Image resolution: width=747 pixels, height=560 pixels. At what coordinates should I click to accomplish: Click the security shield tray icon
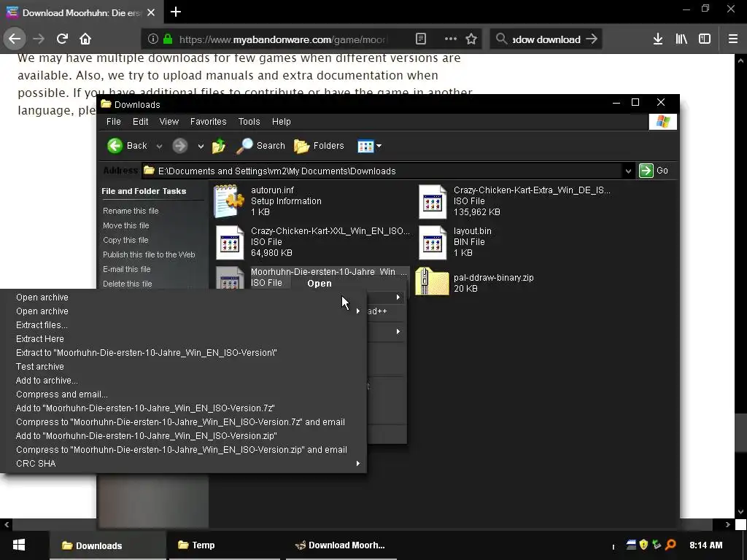click(643, 544)
